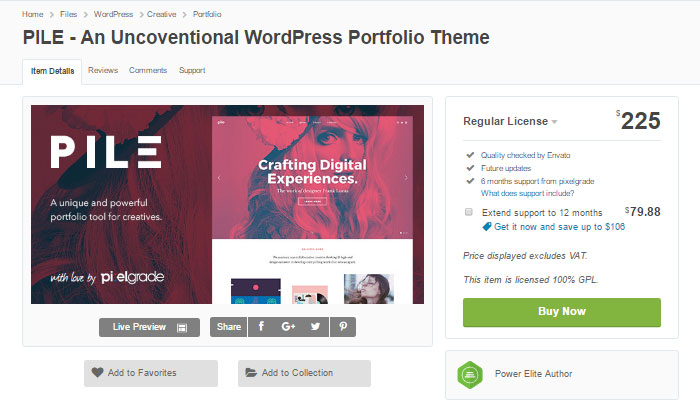Open the 'What does support include?' link
The image size is (700, 409).
coord(527,193)
